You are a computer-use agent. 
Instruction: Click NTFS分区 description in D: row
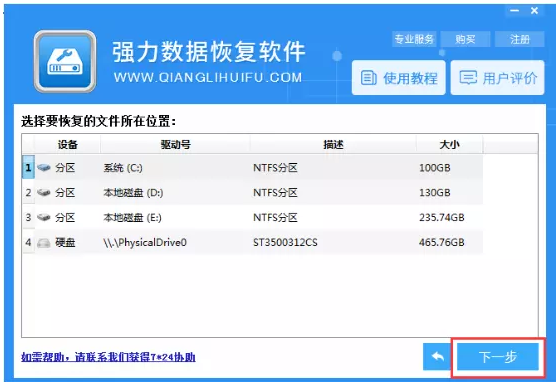point(275,193)
